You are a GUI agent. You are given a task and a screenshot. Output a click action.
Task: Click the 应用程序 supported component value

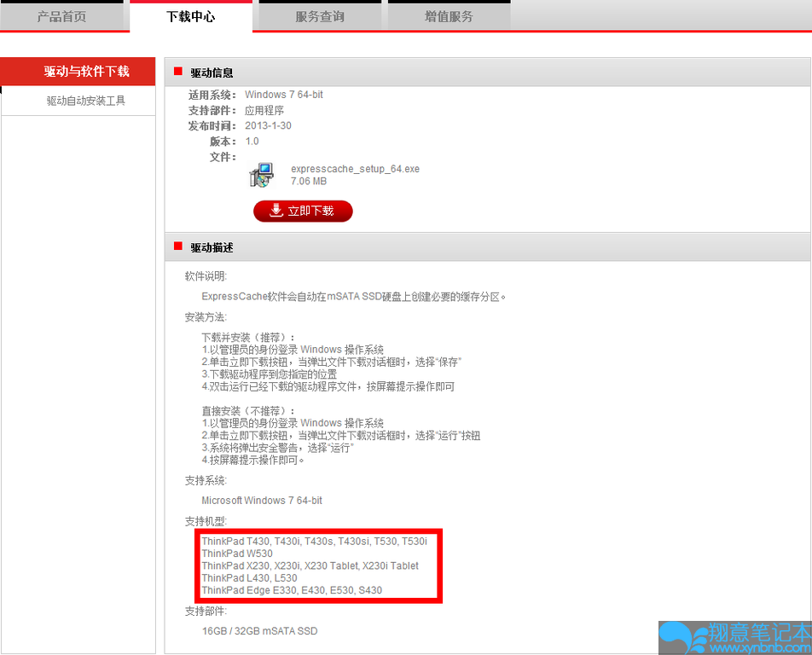(x=264, y=110)
